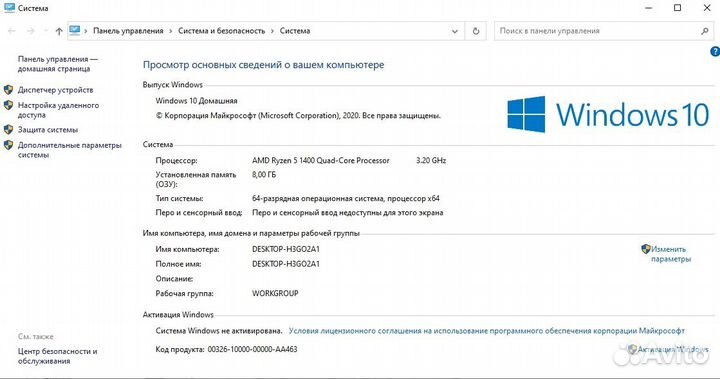The height and width of the screenshot is (379, 720).
Task: Open Microsoft license terms link
Action: point(487,331)
